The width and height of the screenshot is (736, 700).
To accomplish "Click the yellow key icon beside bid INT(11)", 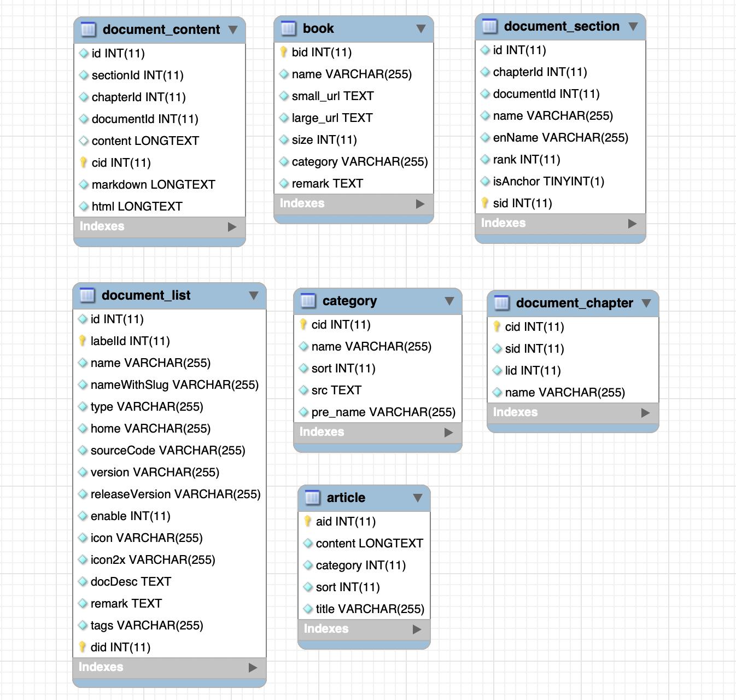I will pos(283,52).
